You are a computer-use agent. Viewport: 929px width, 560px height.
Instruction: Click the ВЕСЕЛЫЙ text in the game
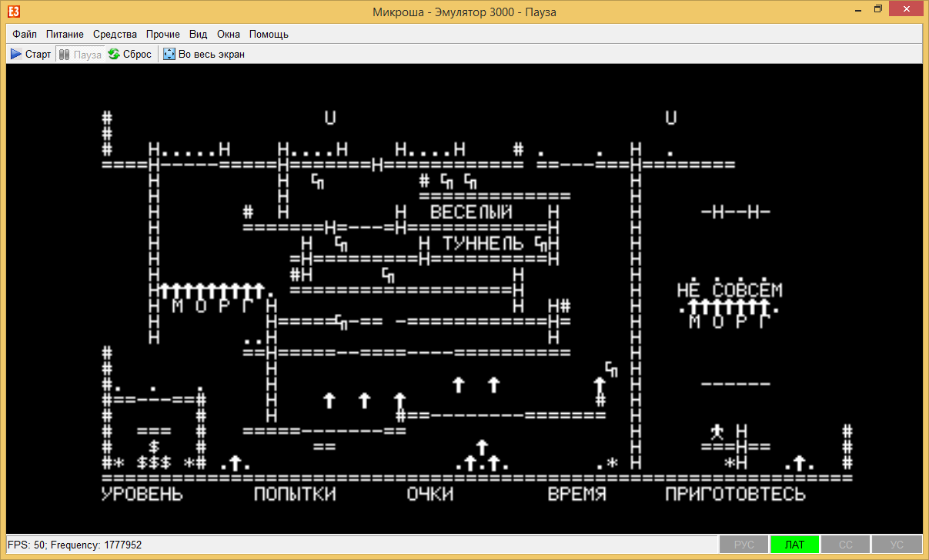tap(471, 212)
